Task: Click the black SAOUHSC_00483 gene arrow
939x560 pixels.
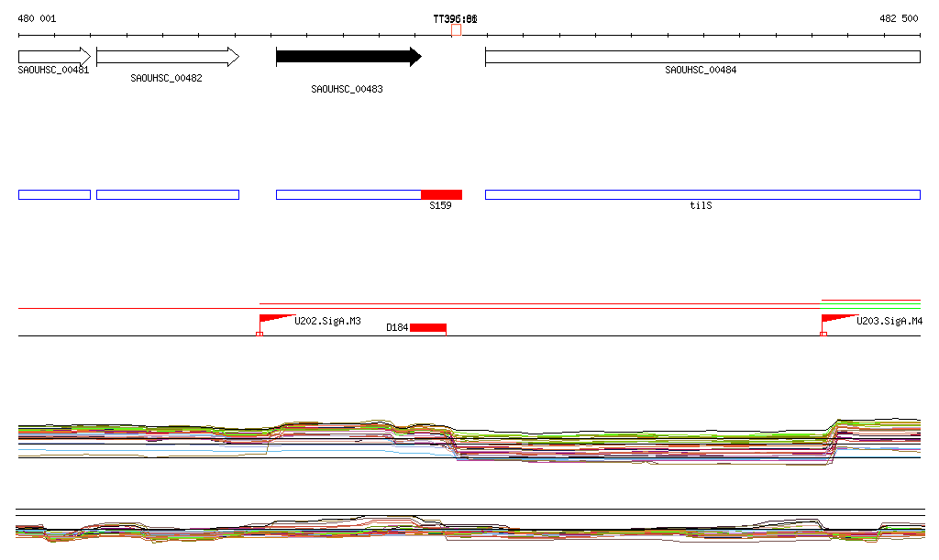Action: tap(348, 57)
